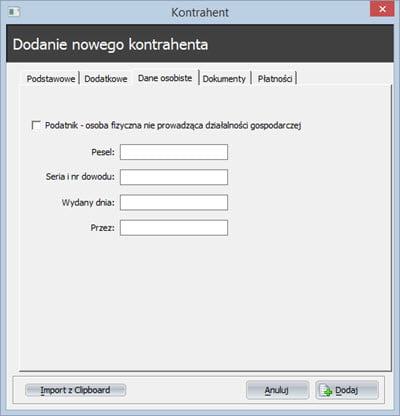Image resolution: width=400 pixels, height=416 pixels.
Task: Click the Przez: label
Action: 103,228
